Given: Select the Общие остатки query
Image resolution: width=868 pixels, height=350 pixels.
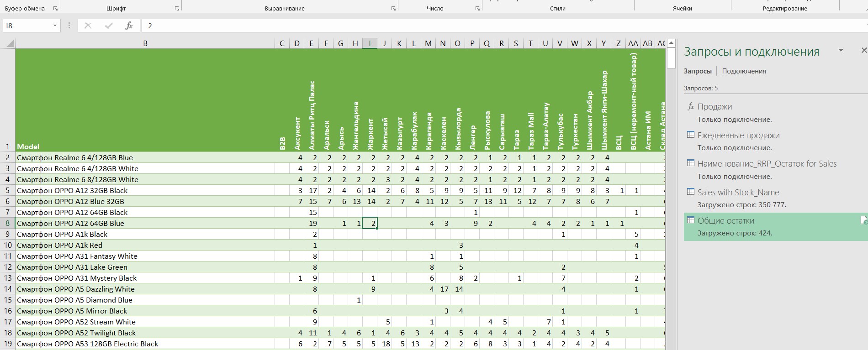Looking at the screenshot, I should [776, 226].
